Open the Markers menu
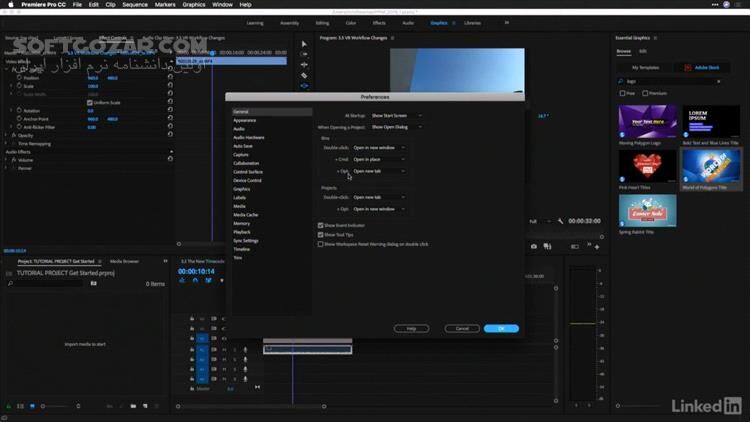The height and width of the screenshot is (422, 750). (x=165, y=5)
